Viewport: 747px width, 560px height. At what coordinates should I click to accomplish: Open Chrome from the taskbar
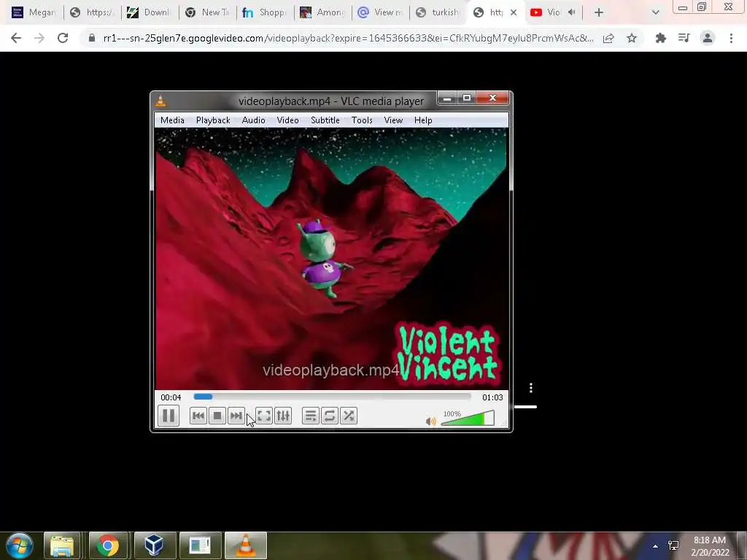point(108,545)
